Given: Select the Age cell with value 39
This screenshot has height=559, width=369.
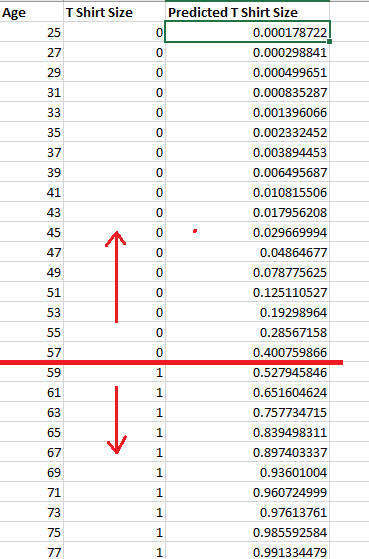Looking at the screenshot, I should point(31,172).
